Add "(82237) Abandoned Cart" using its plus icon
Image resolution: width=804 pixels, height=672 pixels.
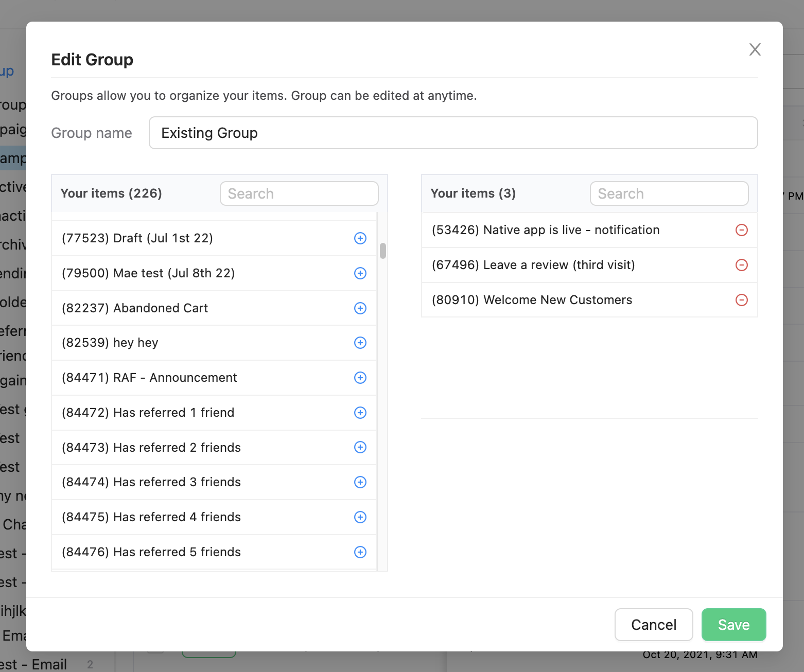[360, 308]
